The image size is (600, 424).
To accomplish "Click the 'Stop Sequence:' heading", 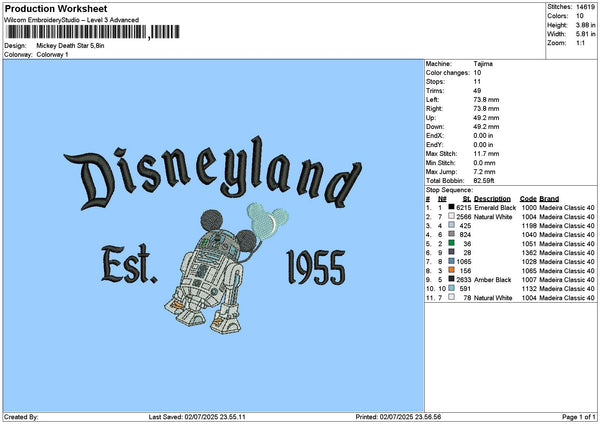I will 449,190.
